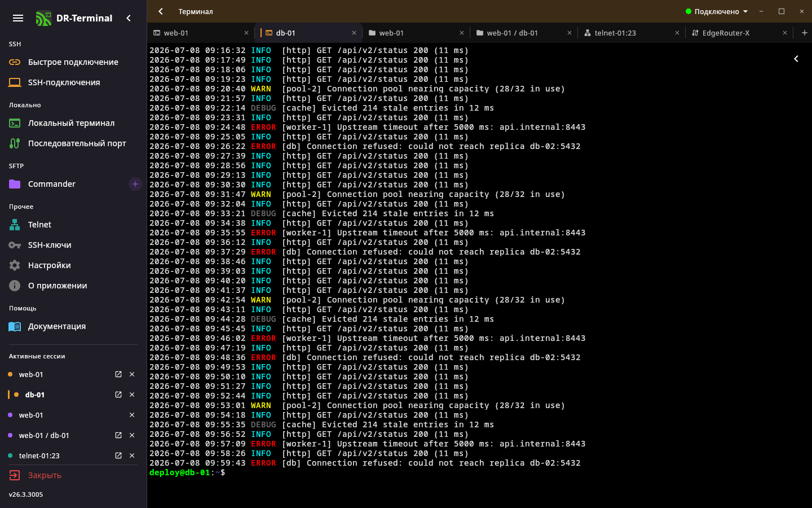Close web-01 folder tab
812x508 pixels.
(462, 33)
